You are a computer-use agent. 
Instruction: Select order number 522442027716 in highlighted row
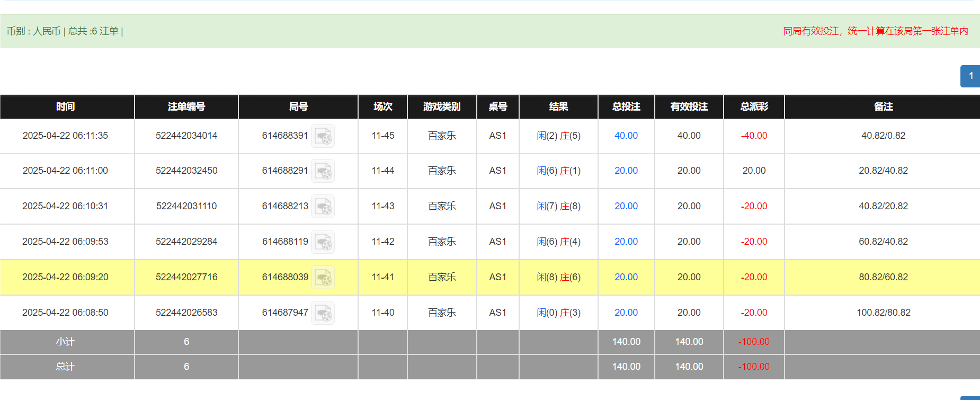186,277
